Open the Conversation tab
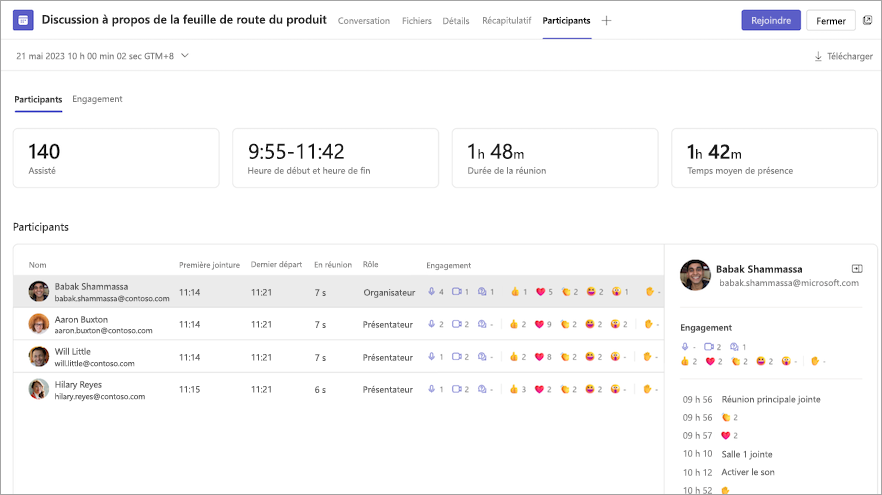This screenshot has width=882, height=495. click(363, 21)
